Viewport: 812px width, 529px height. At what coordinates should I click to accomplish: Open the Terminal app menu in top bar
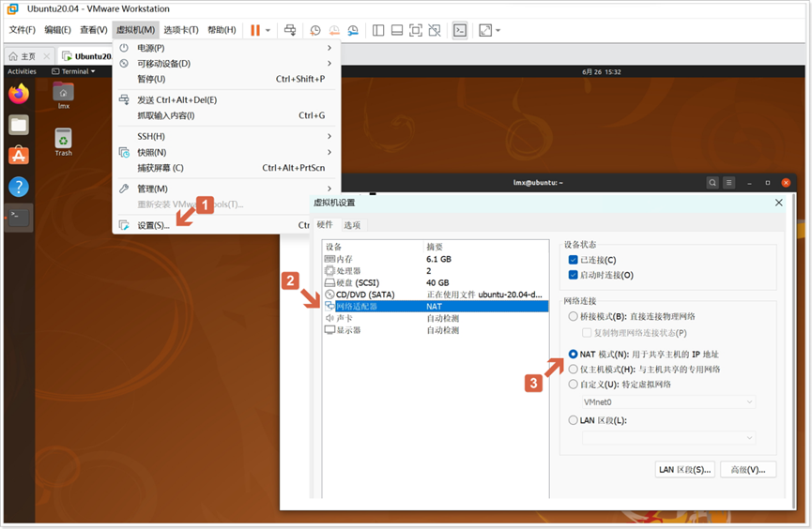73,71
